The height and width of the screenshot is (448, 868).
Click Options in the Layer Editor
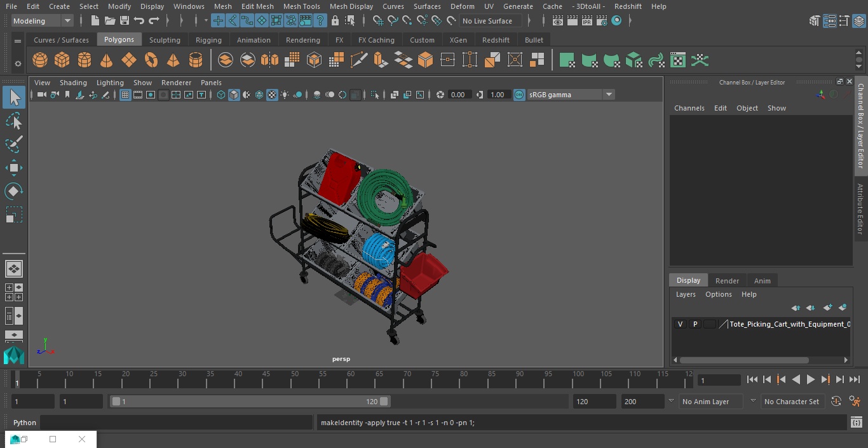(719, 294)
